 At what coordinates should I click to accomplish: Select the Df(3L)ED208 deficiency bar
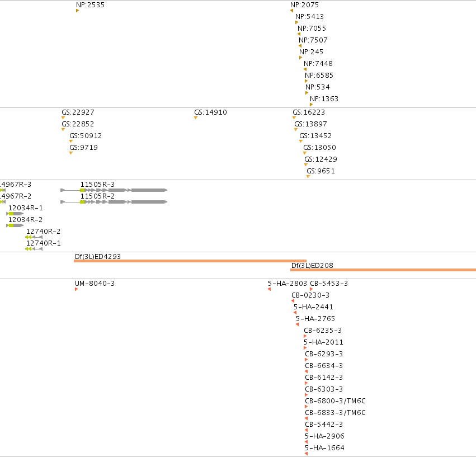pos(383,270)
